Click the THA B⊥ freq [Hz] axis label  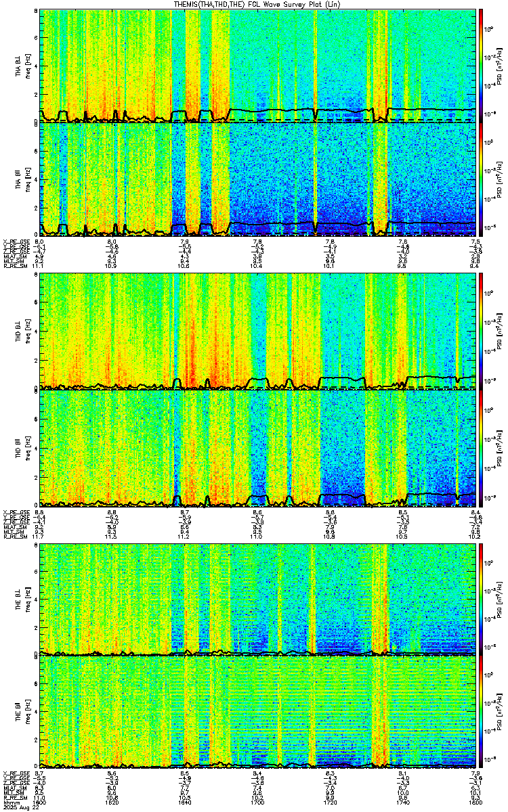[x=28, y=66]
